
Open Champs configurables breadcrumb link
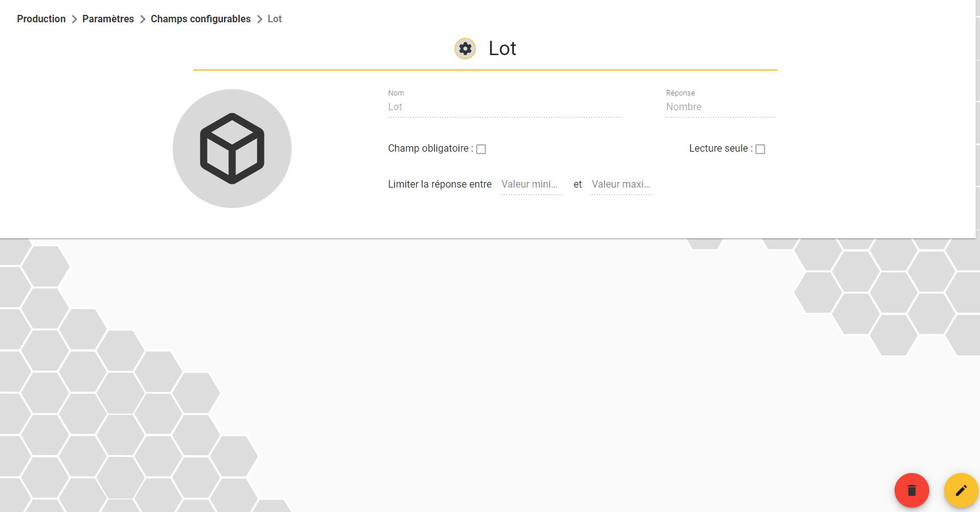point(201,19)
